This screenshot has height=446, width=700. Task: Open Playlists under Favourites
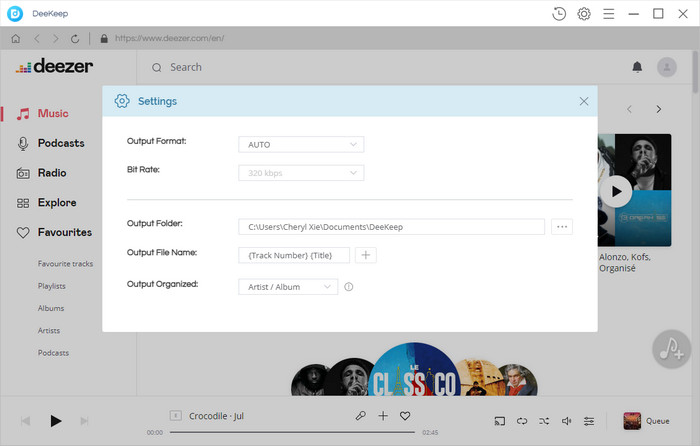[x=51, y=286]
